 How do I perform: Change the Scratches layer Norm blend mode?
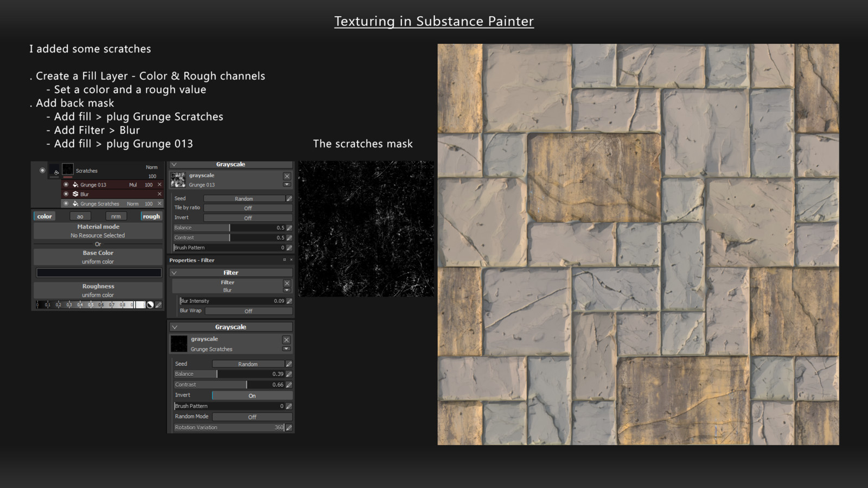(x=151, y=167)
